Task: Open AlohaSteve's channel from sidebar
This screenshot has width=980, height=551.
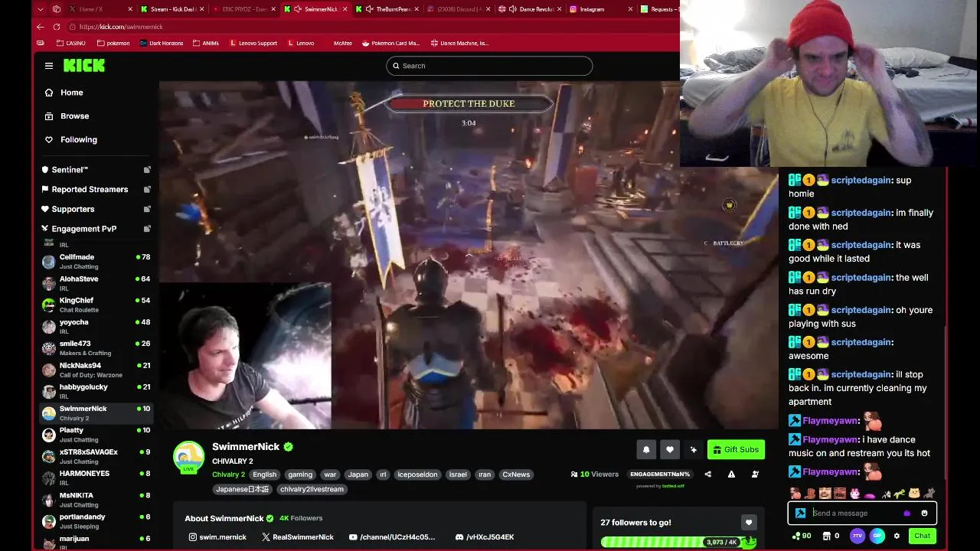Action: point(96,283)
